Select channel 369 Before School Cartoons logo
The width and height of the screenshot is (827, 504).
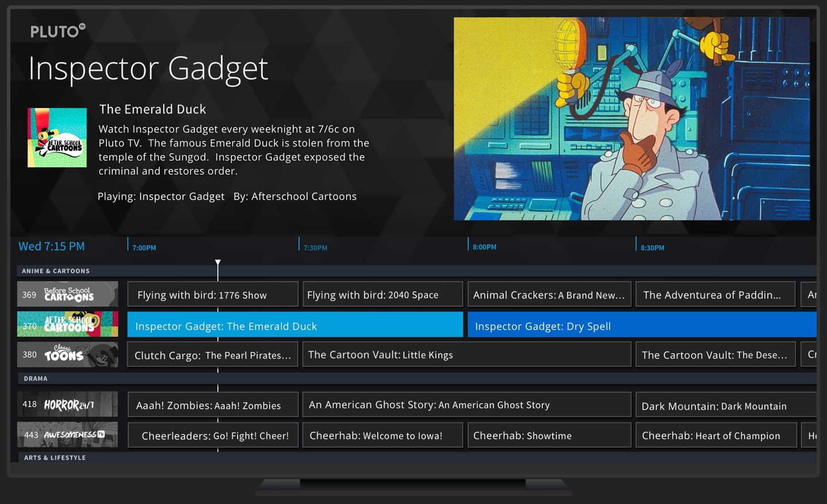pyautogui.click(x=67, y=294)
